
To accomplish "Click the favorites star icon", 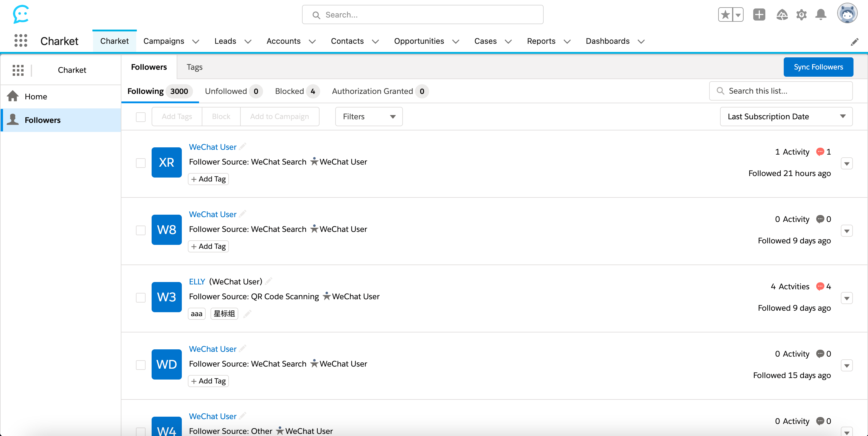I will point(725,15).
